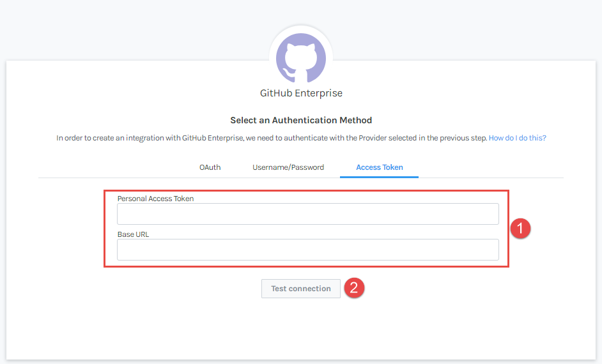Click the authentication description paragraph
The height and width of the screenshot is (364, 602).
[301, 138]
